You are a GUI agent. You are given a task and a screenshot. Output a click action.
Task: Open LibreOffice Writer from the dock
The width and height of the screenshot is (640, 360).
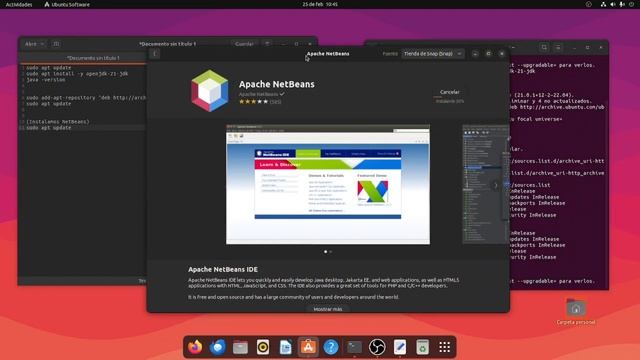click(x=286, y=347)
